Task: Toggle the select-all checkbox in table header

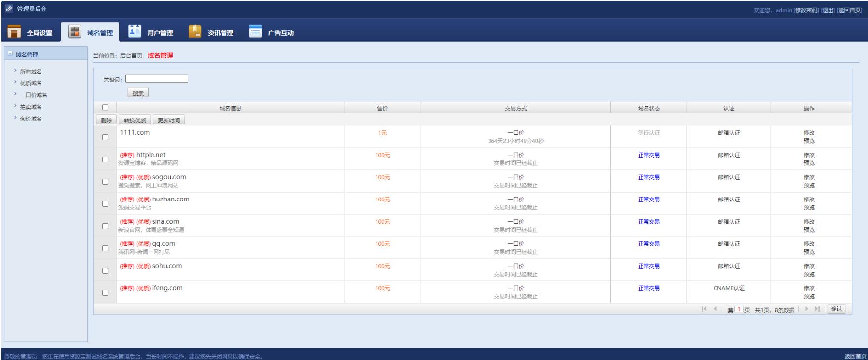Action: pyautogui.click(x=105, y=108)
